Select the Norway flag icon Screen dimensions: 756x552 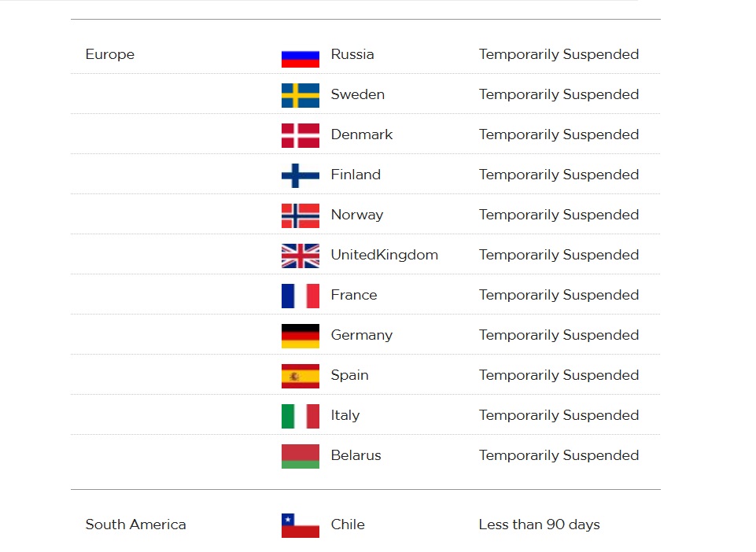click(x=301, y=215)
